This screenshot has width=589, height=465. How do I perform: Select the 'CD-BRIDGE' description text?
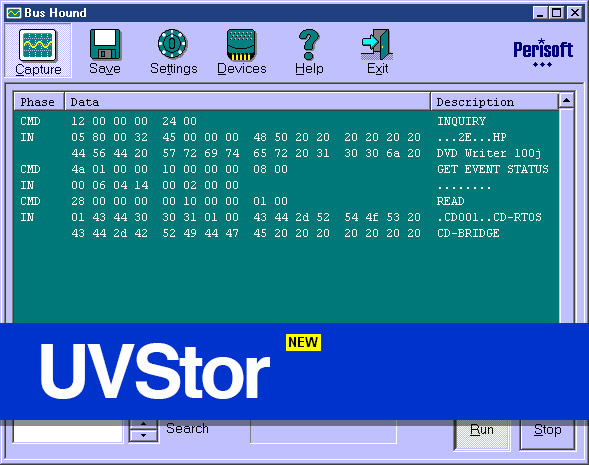pyautogui.click(x=468, y=233)
